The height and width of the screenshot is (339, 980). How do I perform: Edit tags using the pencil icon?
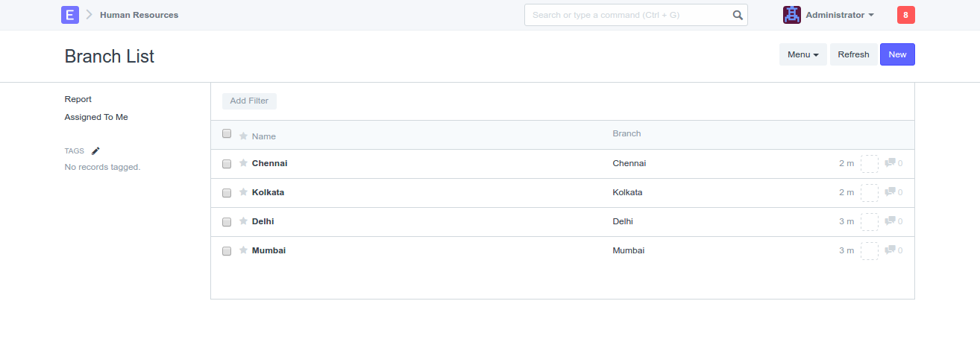95,151
